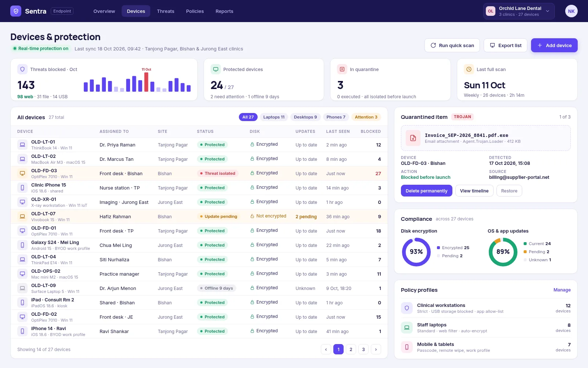
Task: Click the Staff laptops profile icon
Action: [x=407, y=327]
